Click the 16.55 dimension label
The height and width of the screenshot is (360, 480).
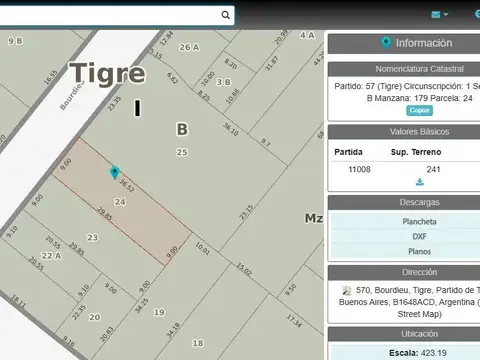point(51,77)
